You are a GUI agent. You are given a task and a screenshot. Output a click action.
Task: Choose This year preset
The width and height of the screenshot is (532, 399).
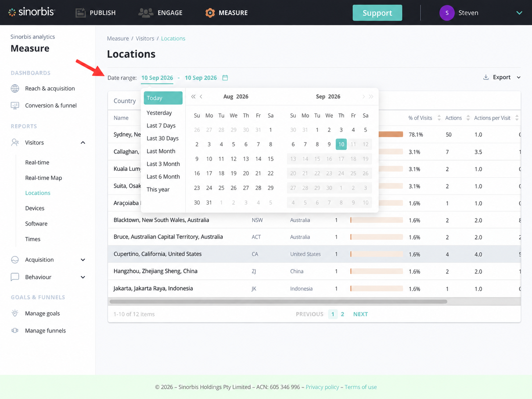(x=158, y=190)
